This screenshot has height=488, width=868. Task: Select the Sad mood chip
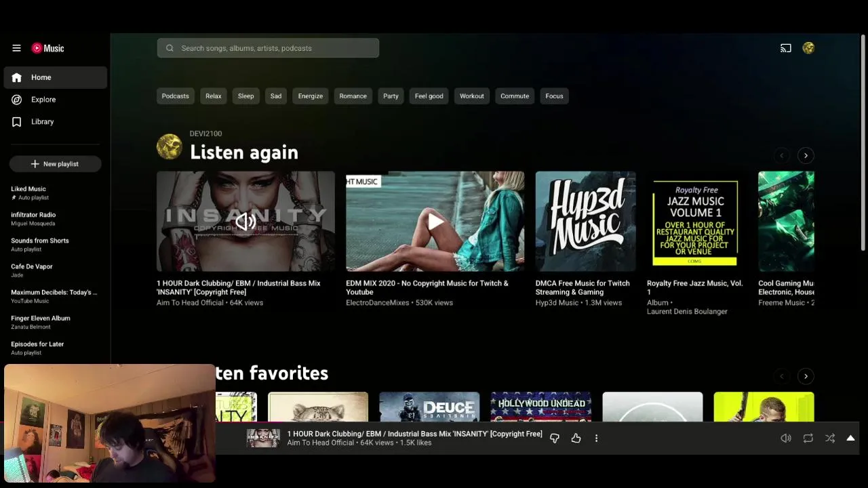pyautogui.click(x=275, y=96)
